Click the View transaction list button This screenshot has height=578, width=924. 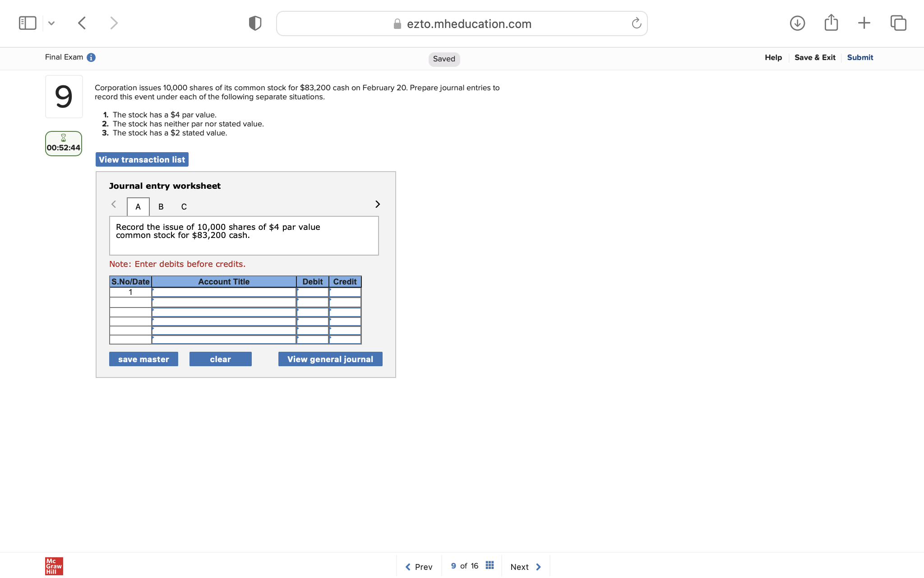pyautogui.click(x=142, y=159)
